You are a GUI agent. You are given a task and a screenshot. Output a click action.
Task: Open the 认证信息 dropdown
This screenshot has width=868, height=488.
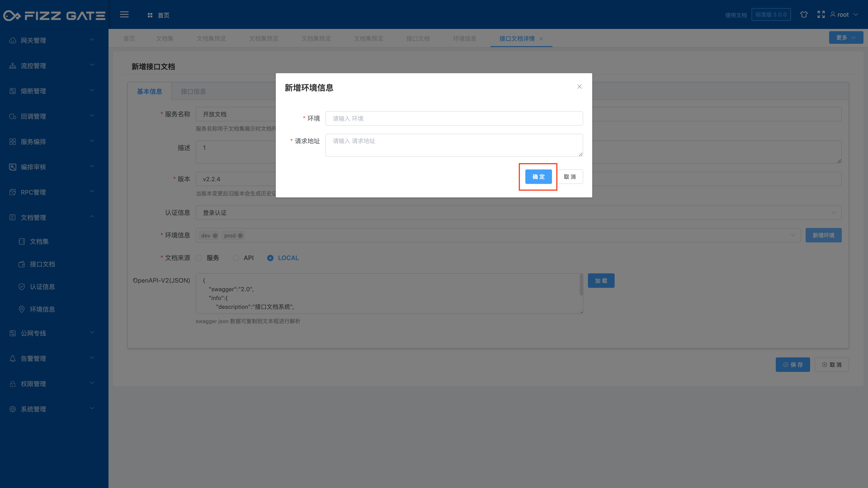click(519, 213)
